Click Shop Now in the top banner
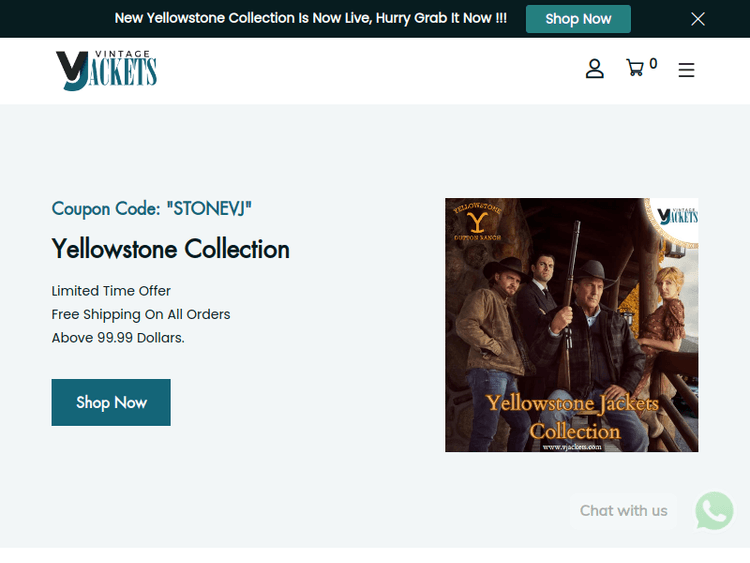The width and height of the screenshot is (750, 563). coord(578,19)
